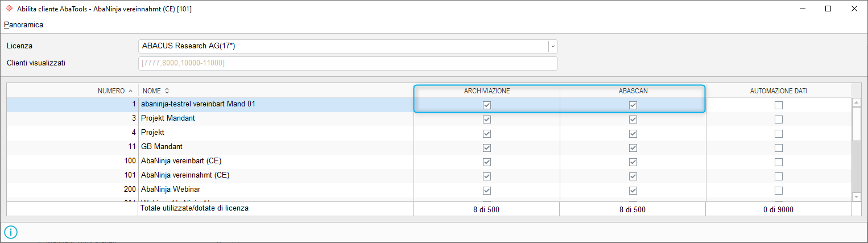
Task: Enable Automazione dati for GB Mandant
Action: pyautogui.click(x=779, y=148)
